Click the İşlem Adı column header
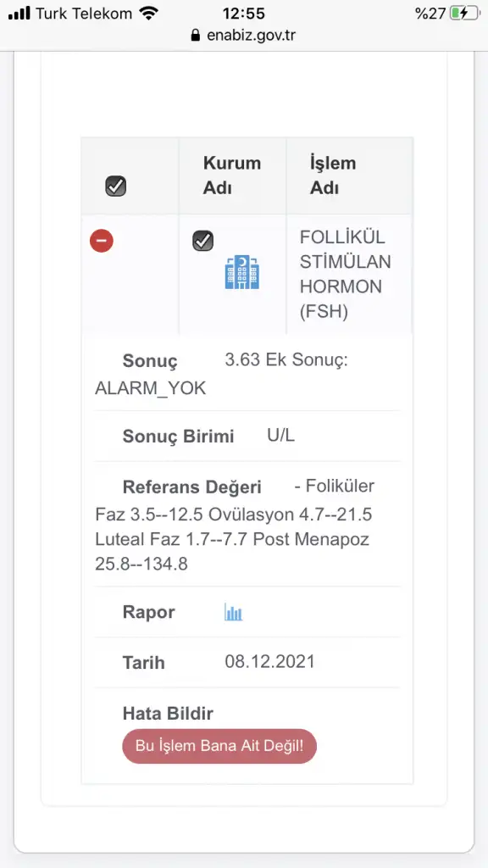Image resolution: width=488 pixels, height=868 pixels. 332,175
